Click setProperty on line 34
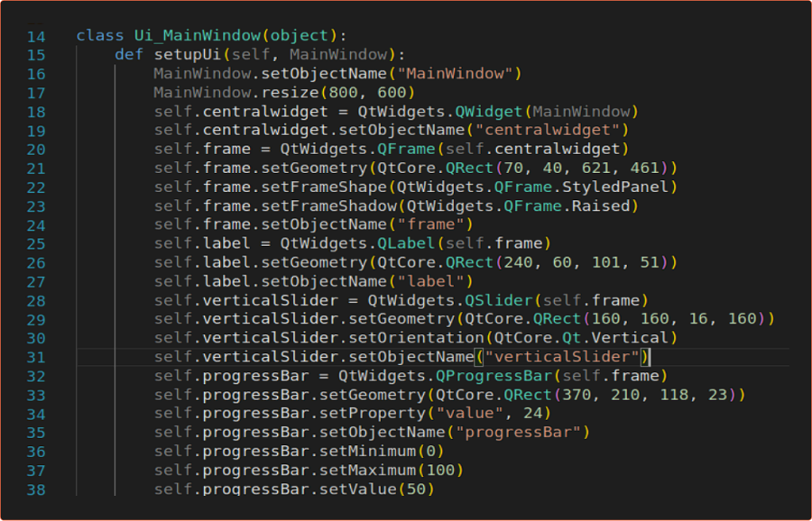812x521 pixels. tap(377, 414)
